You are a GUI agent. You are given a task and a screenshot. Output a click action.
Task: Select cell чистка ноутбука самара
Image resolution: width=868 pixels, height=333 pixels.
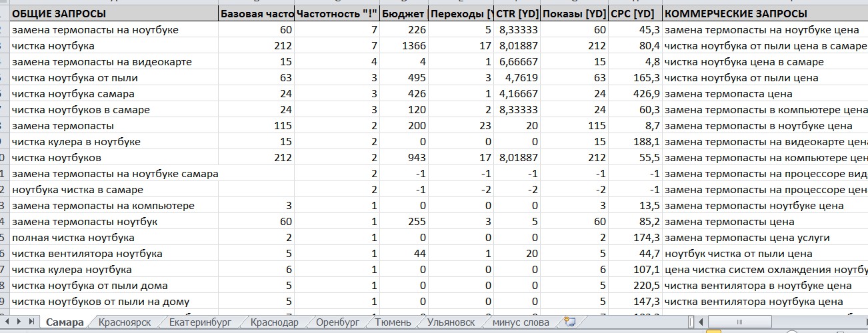[115, 94]
